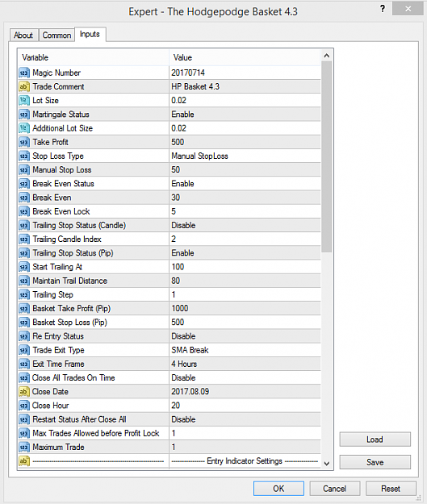
Task: Click the icon beside Trailing Candle Index
Action: pyautogui.click(x=24, y=240)
